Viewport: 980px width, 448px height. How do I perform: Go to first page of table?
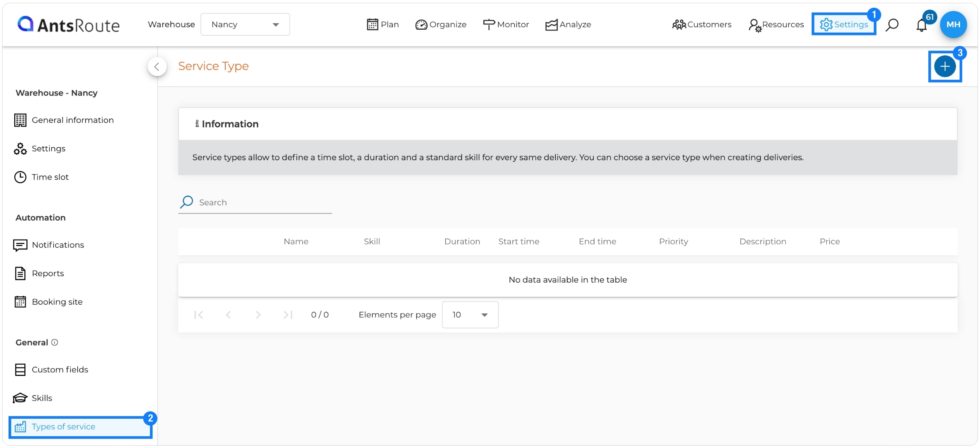click(198, 315)
